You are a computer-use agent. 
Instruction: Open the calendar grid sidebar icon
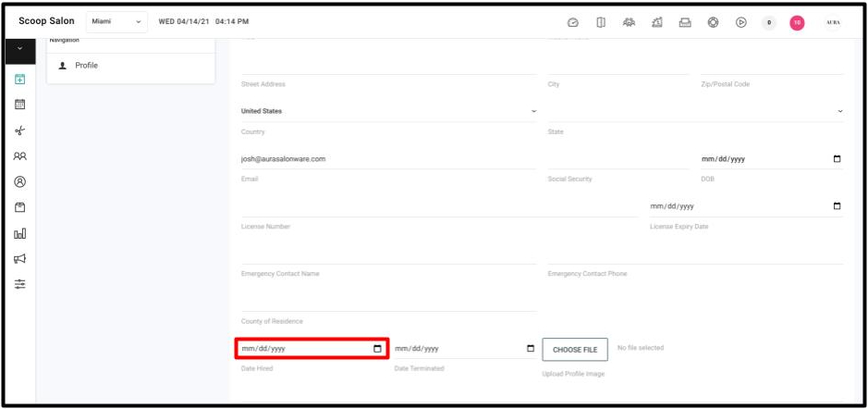[20, 105]
